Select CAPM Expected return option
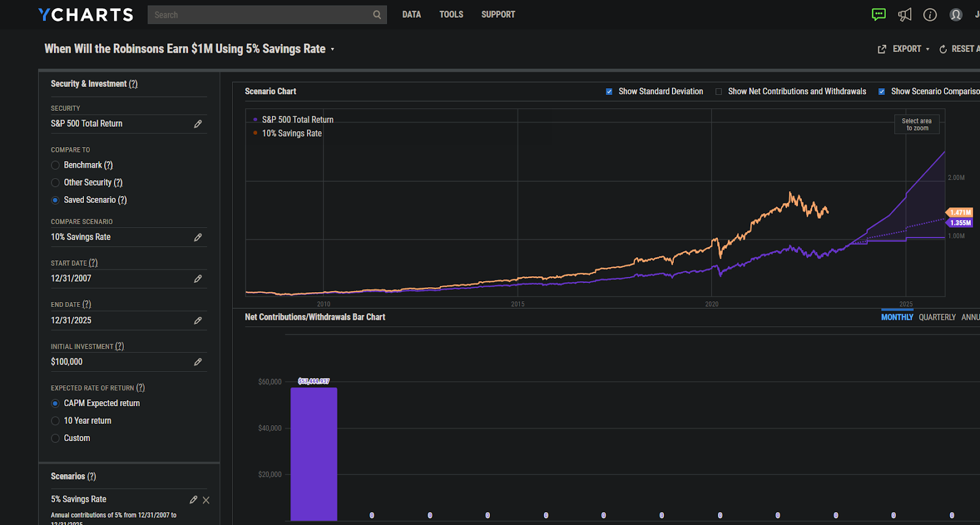Viewport: 980px width, 525px height. click(55, 404)
